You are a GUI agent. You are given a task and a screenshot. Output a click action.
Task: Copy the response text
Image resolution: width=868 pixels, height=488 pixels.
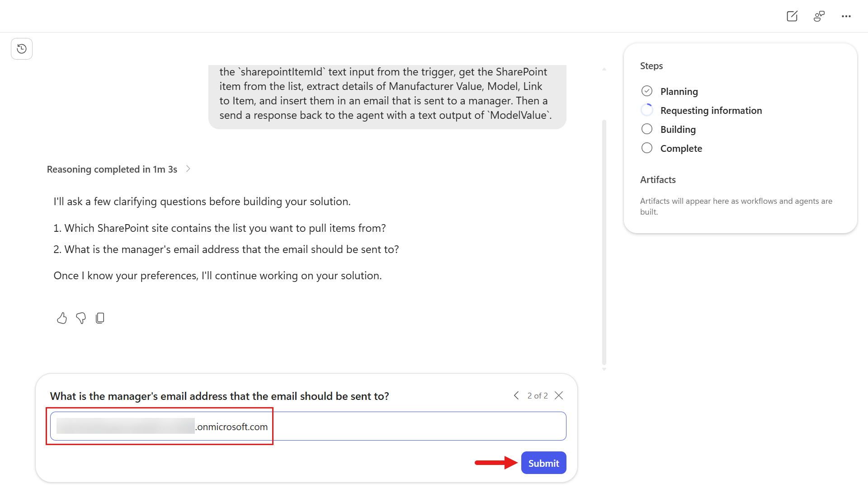click(100, 318)
